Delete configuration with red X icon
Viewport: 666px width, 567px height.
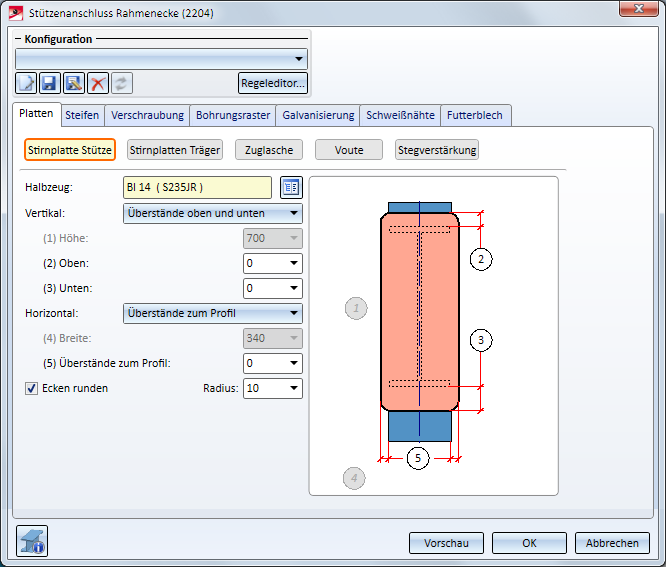point(98,83)
